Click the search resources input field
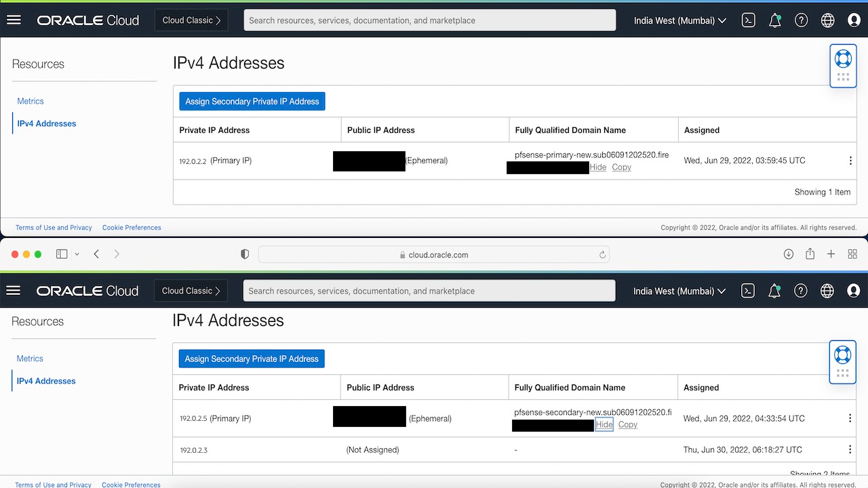868x488 pixels. [x=429, y=20]
